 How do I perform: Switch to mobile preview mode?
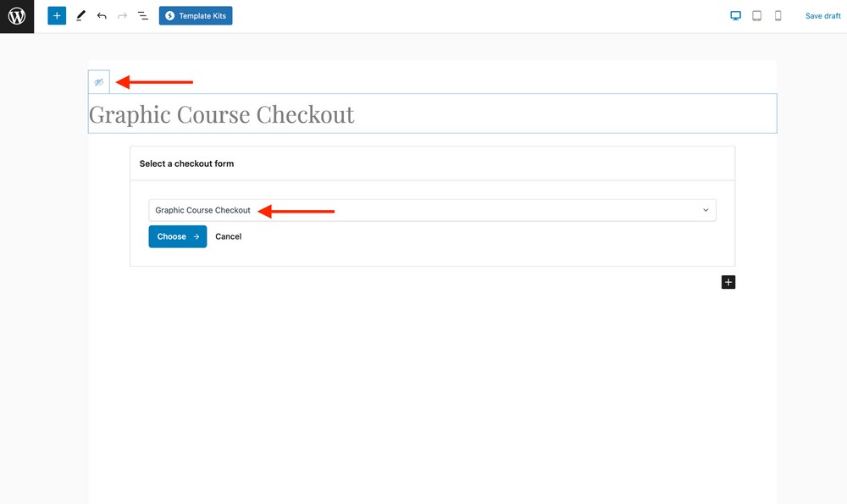pos(778,15)
